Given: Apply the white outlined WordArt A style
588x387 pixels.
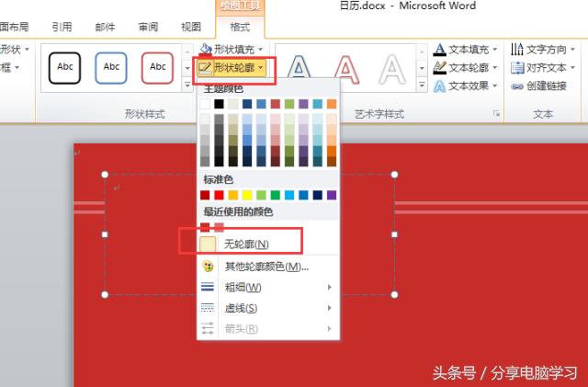Looking at the screenshot, I should click(392, 69).
